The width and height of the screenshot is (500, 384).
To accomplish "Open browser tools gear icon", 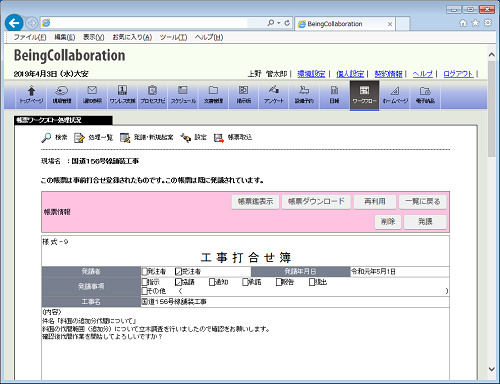I will [x=488, y=23].
